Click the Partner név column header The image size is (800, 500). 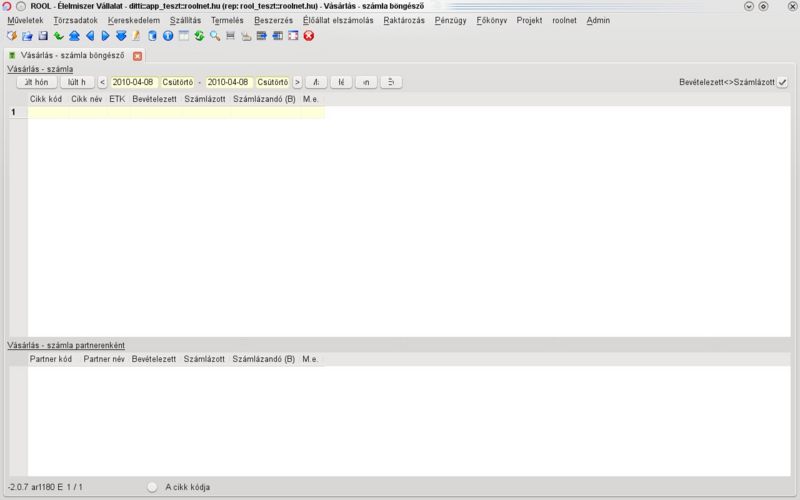104,359
